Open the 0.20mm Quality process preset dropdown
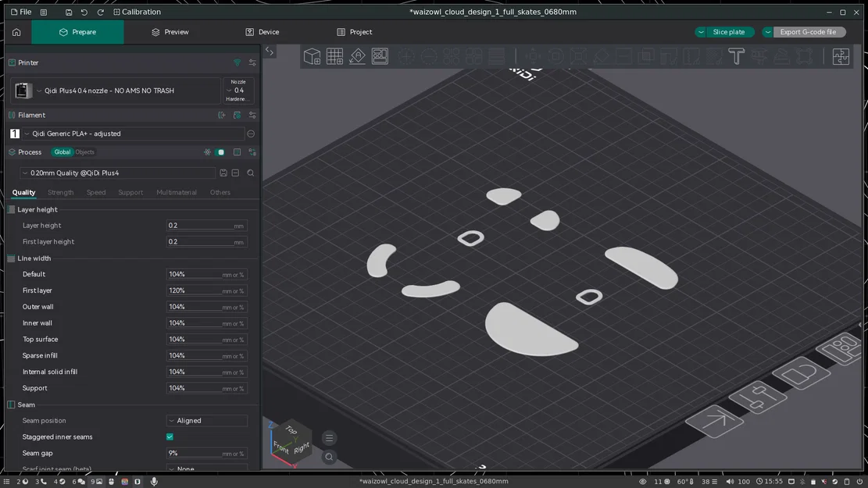Viewport: 868px width, 488px height. pos(117,173)
